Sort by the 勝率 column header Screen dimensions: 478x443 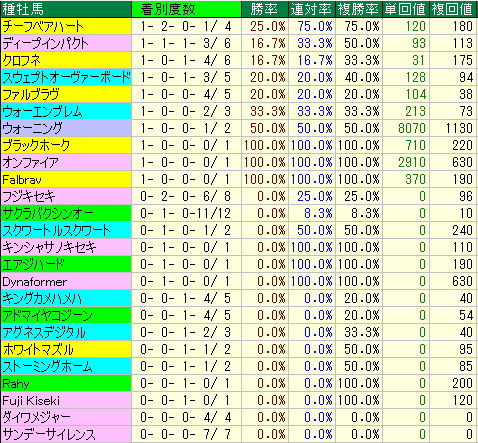(264, 9)
